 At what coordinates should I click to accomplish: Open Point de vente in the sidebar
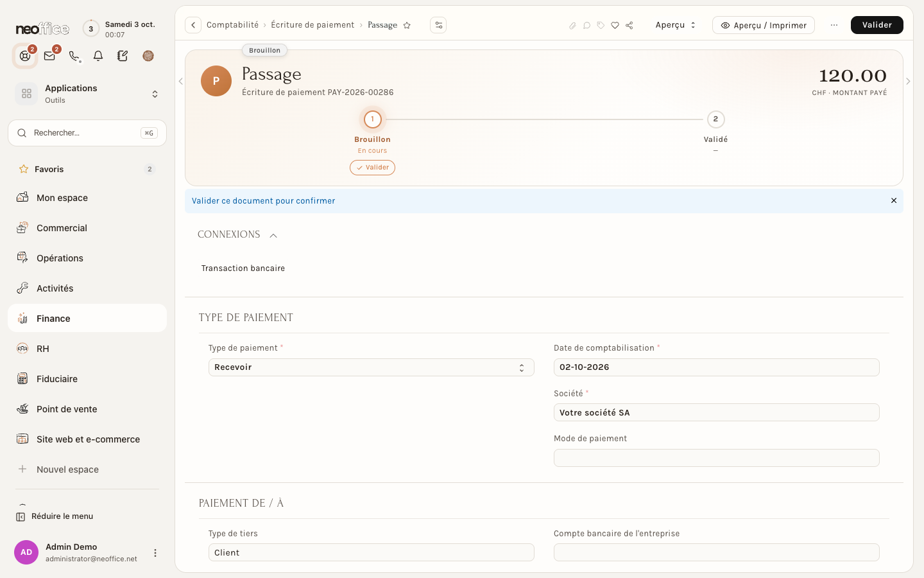pyautogui.click(x=87, y=409)
